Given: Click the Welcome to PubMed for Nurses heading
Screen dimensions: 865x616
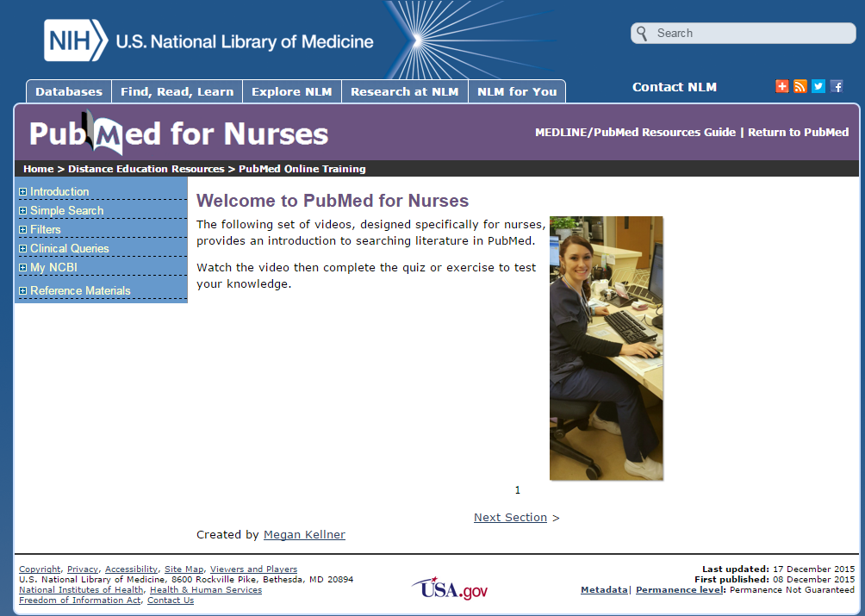Looking at the screenshot, I should coord(333,201).
